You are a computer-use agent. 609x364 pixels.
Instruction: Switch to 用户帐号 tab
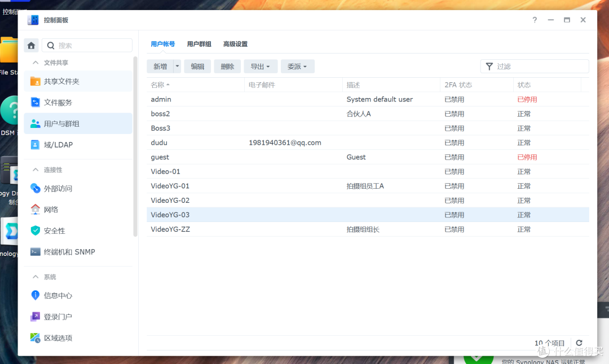[163, 44]
